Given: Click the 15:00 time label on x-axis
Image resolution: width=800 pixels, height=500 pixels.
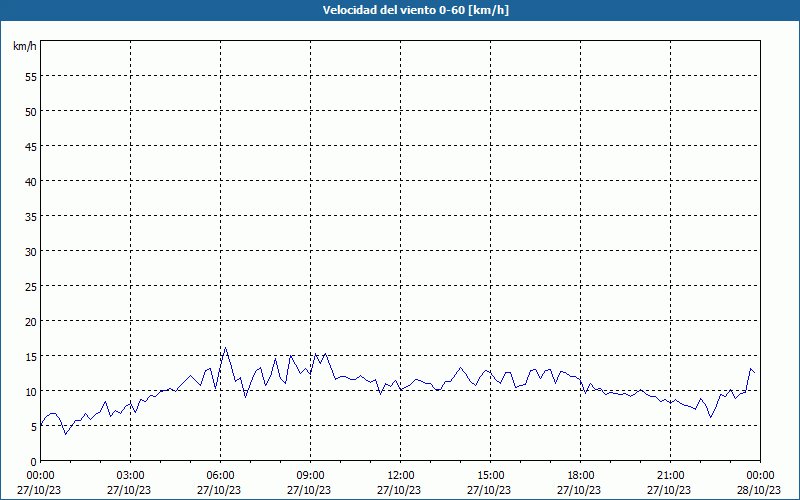Looking at the screenshot, I should click(x=490, y=476).
